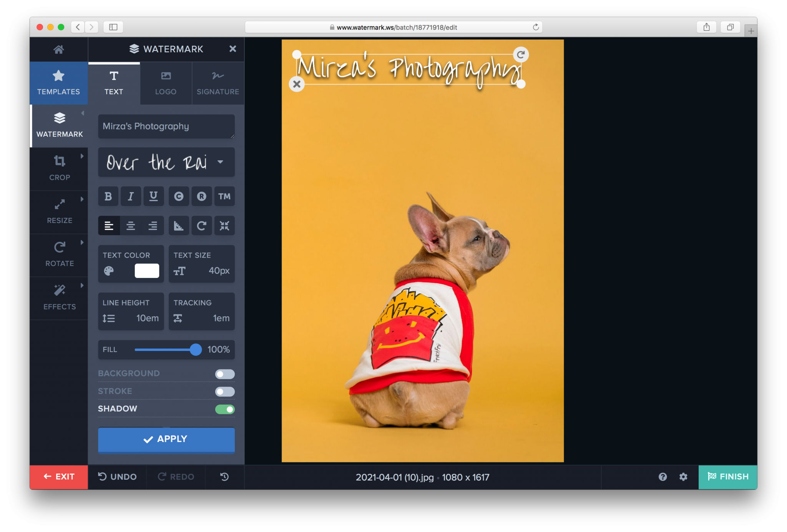Open the Crop tool panel

pyautogui.click(x=59, y=168)
